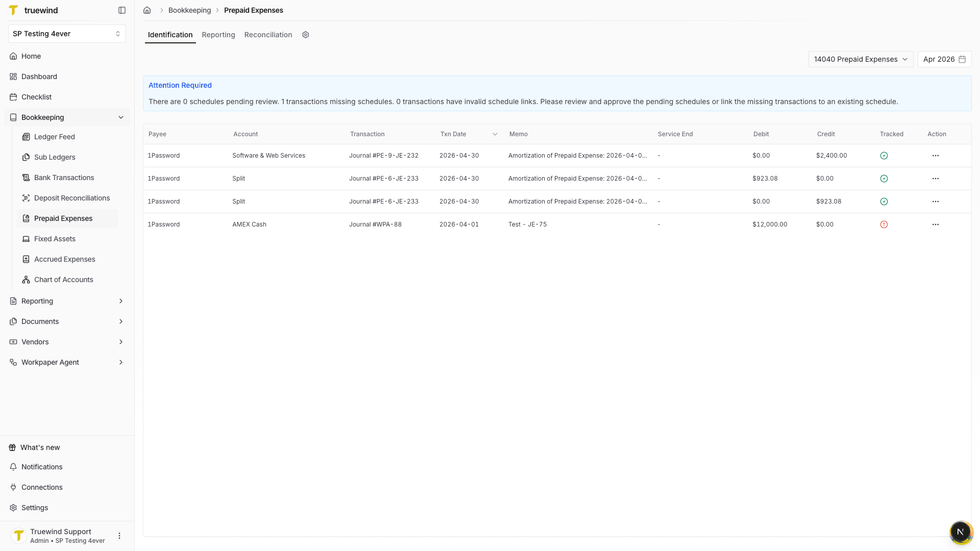Click the calendar icon in Apr 2026 picker
Screen dimensions: 980x551
(962, 59)
